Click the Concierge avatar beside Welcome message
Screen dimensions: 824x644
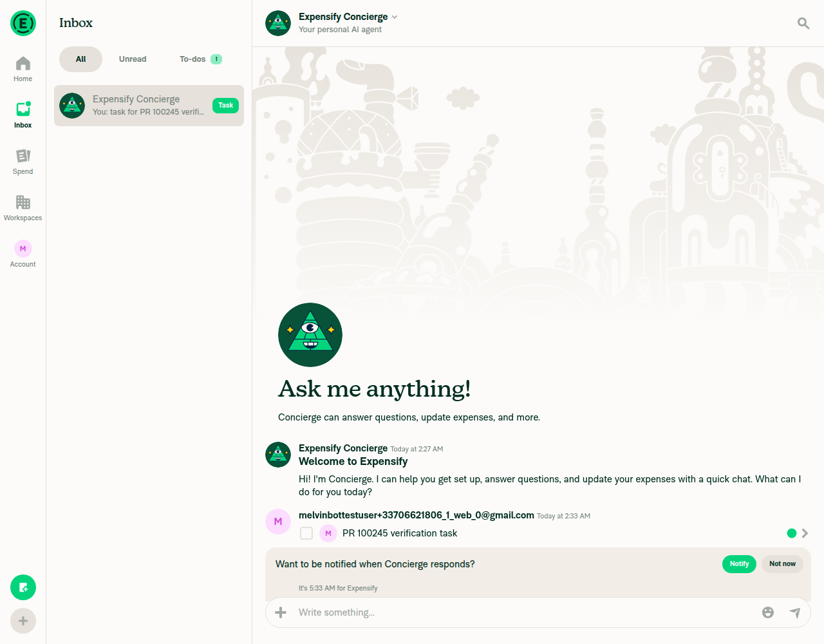pos(278,455)
